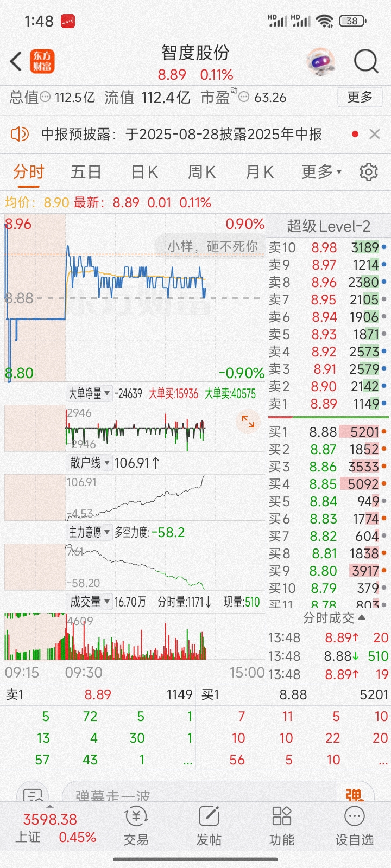Tap the 13:48 trade with volume 20
The width and height of the screenshot is (391, 868).
[328, 637]
